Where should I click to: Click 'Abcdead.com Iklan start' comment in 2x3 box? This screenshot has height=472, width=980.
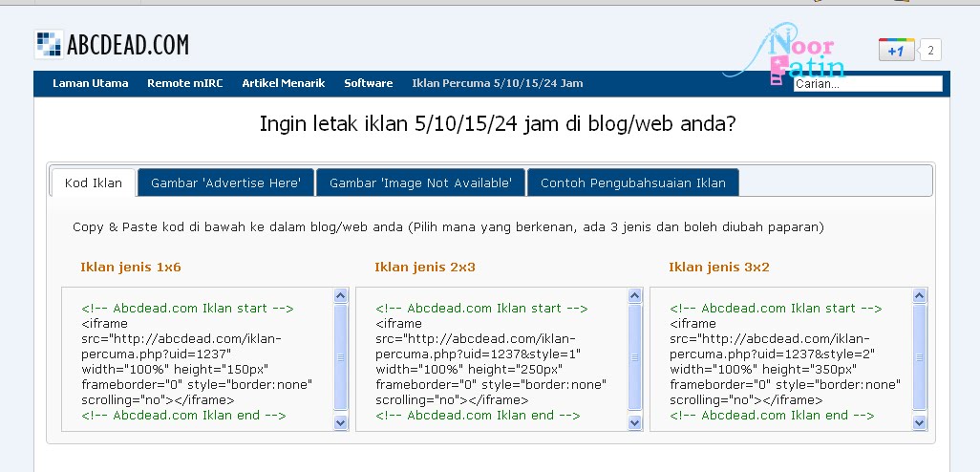point(481,309)
